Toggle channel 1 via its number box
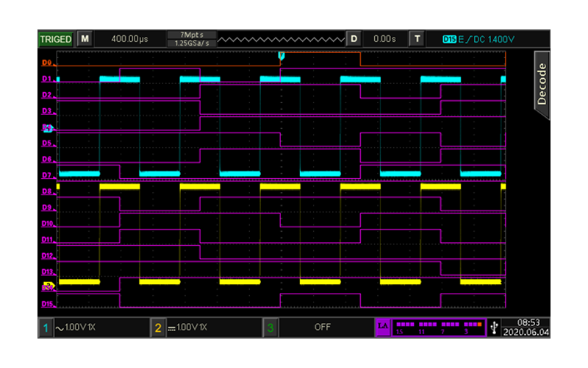Image resolution: width=588 pixels, height=368 pixels. point(46,327)
